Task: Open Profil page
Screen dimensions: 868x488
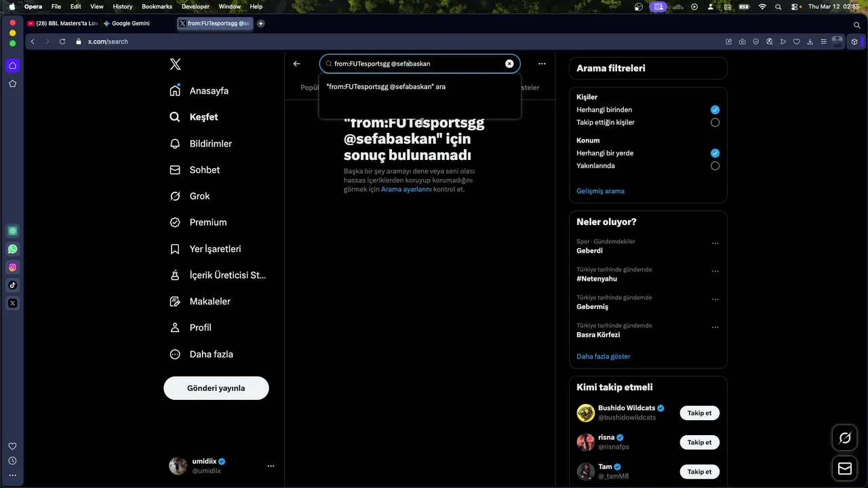Action: tap(191, 327)
